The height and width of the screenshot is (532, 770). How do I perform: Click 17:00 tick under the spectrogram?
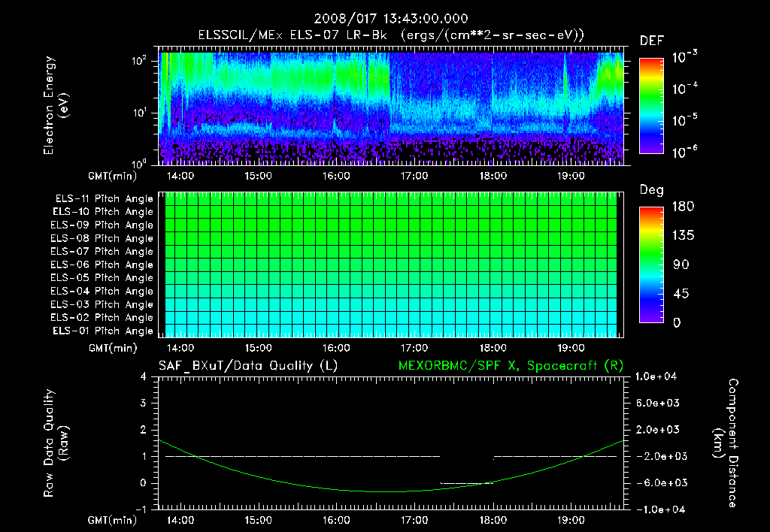pos(414,176)
